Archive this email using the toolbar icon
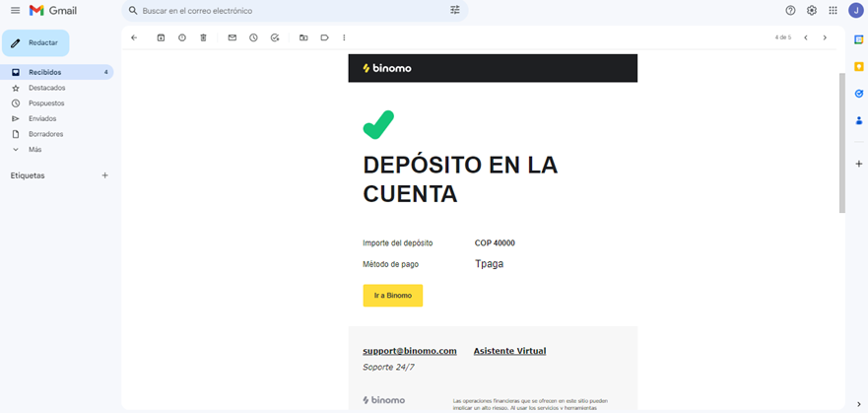868x413 pixels. pyautogui.click(x=161, y=37)
